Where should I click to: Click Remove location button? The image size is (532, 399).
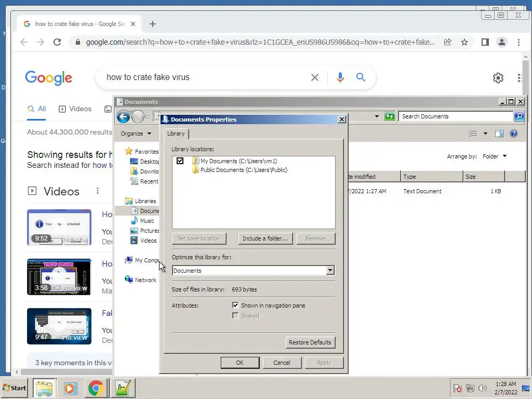315,238
